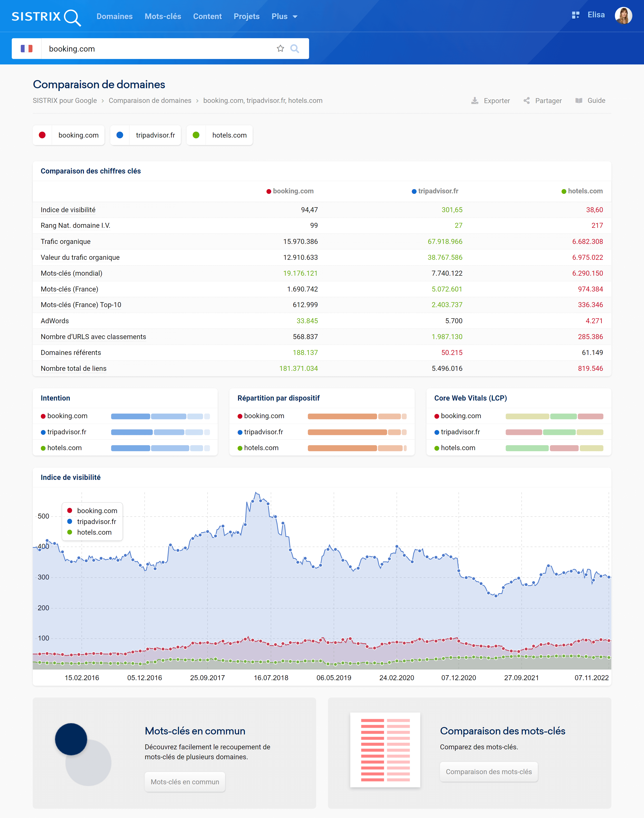644x818 pixels.
Task: Toggle booking.com in the chart legend
Action: [x=92, y=510]
